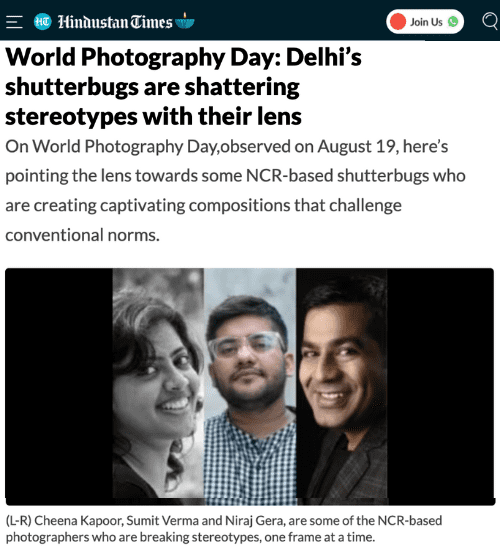Open the hamburger navigation menu
The width and height of the screenshot is (500, 550).
(x=14, y=22)
